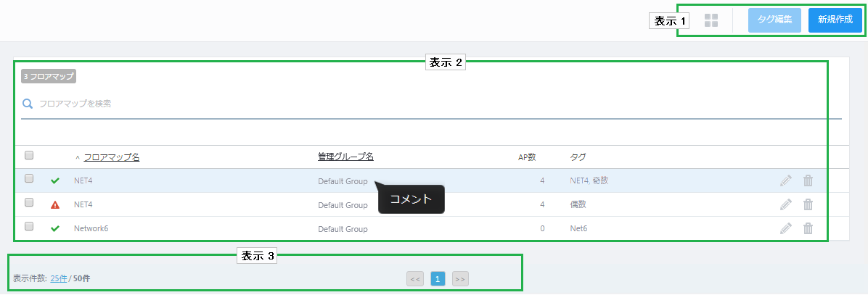The image size is (868, 295).
Task: Delete the Network6 floor map with trash icon
Action: click(x=808, y=228)
